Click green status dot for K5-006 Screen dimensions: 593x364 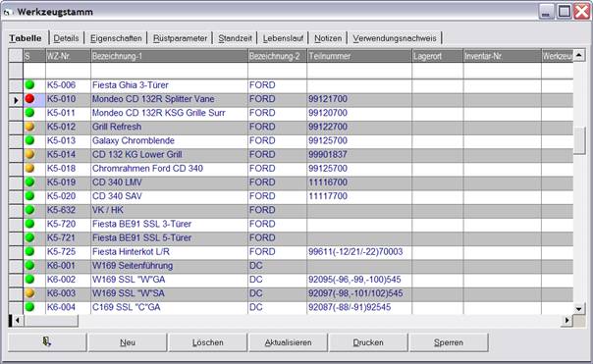(29, 84)
